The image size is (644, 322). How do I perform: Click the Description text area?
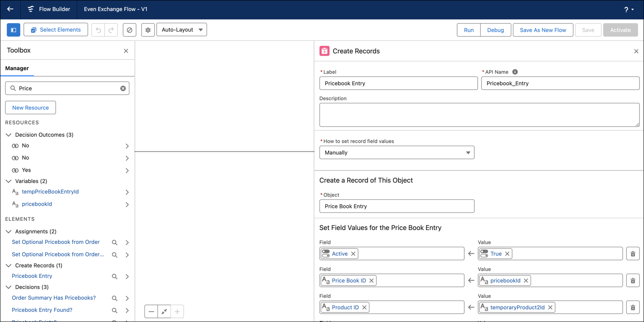coord(479,115)
